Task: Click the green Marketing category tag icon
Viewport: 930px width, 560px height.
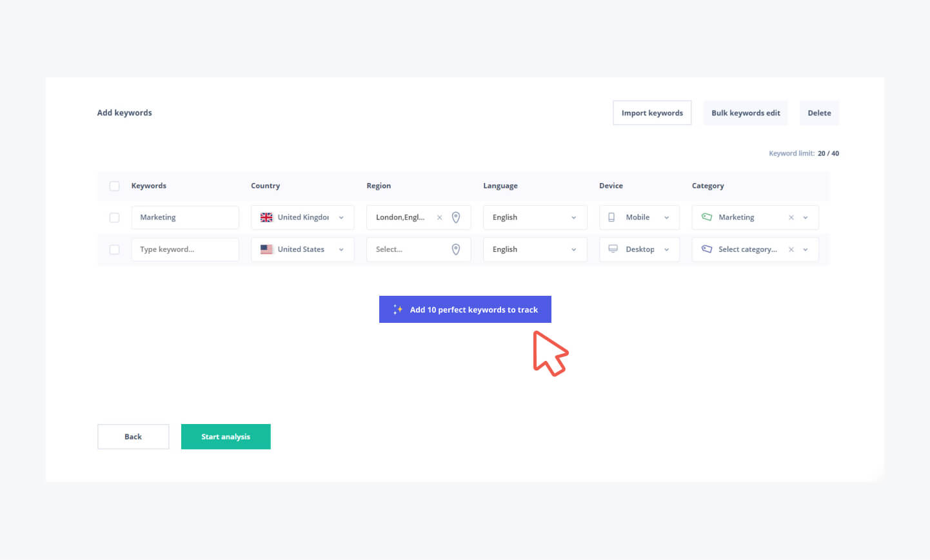Action: (x=707, y=217)
